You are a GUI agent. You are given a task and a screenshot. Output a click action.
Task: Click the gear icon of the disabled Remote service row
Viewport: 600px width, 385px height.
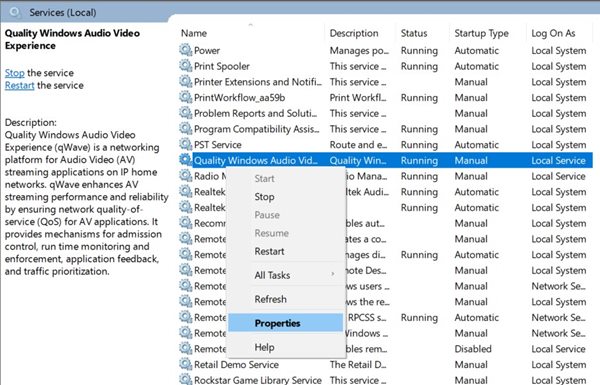(x=186, y=348)
